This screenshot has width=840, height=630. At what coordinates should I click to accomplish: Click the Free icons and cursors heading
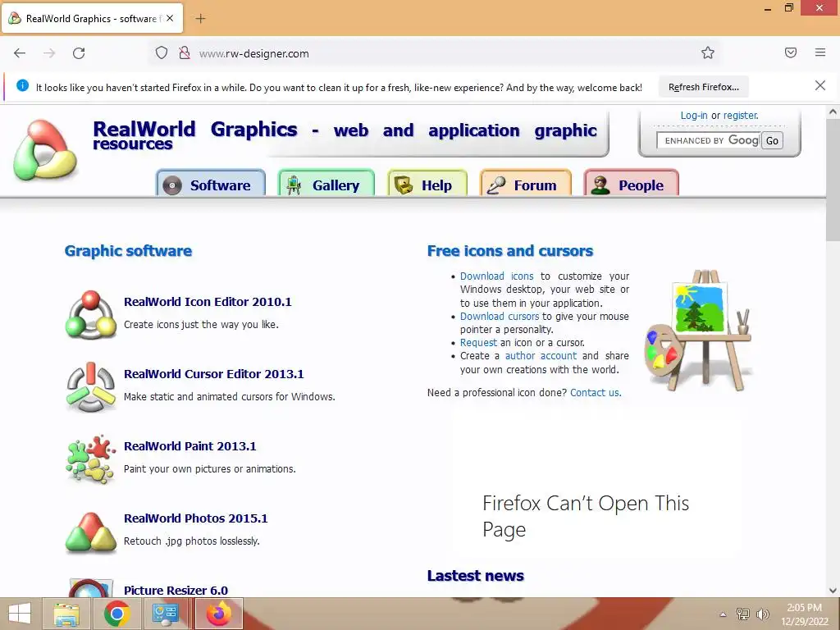pyautogui.click(x=510, y=251)
